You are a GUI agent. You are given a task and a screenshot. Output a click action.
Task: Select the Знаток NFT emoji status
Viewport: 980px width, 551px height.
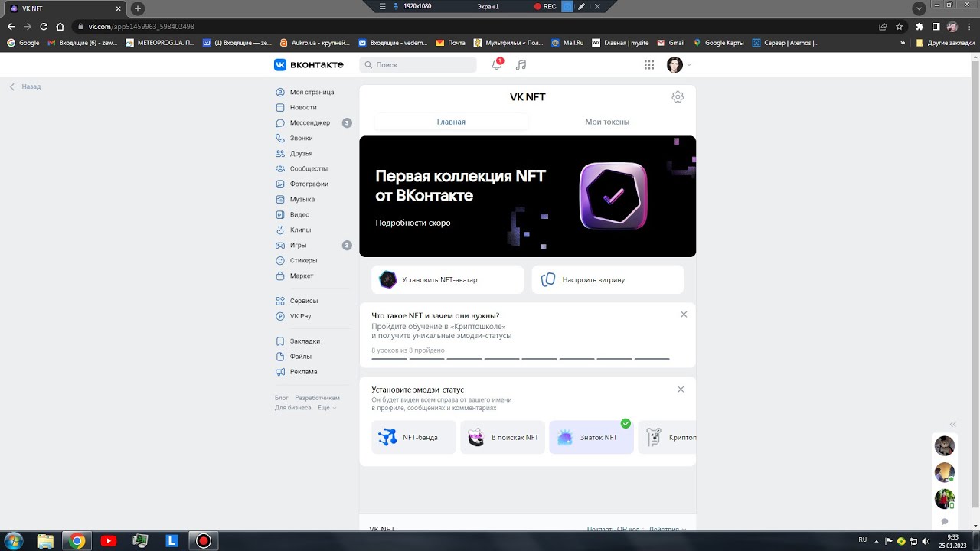(x=591, y=437)
